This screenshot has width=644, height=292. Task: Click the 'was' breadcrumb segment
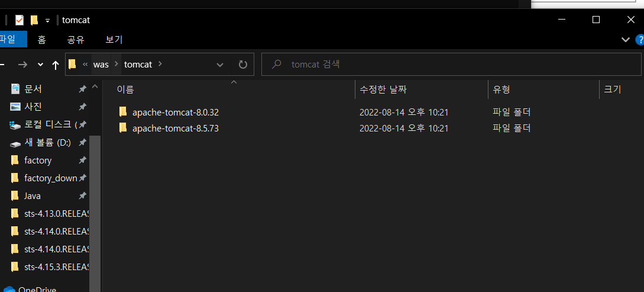[x=101, y=65]
